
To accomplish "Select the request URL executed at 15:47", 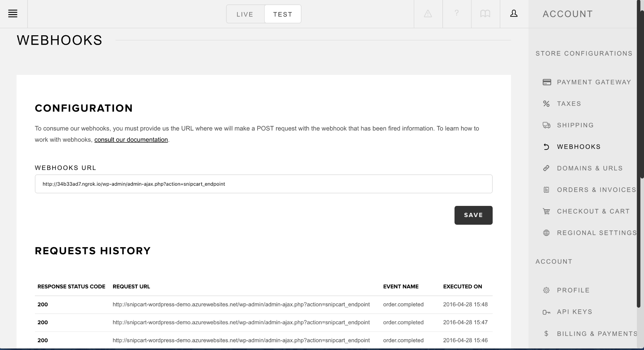I will (x=241, y=322).
